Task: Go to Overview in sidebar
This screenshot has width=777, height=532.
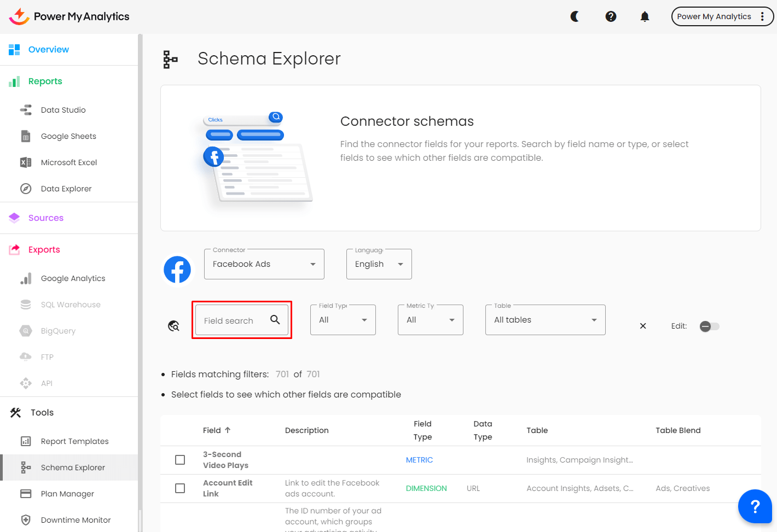Action: (x=49, y=50)
